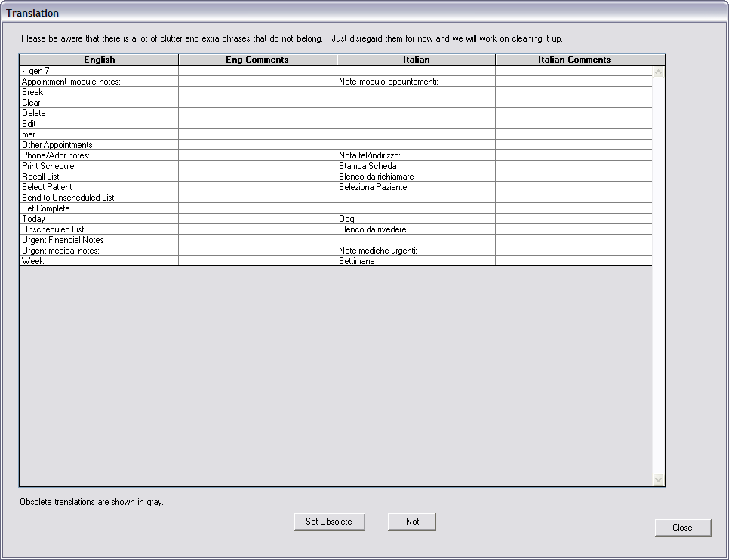
Task: Select the 'Delete' row English cell
Action: coord(99,113)
